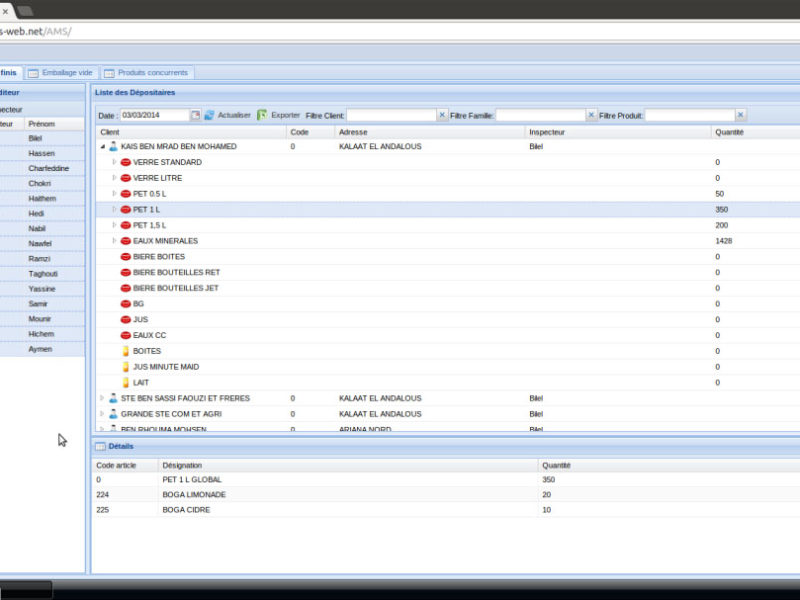Screen dimensions: 800x600
Task: Expand the EAUX MINERALES node
Action: [114, 241]
